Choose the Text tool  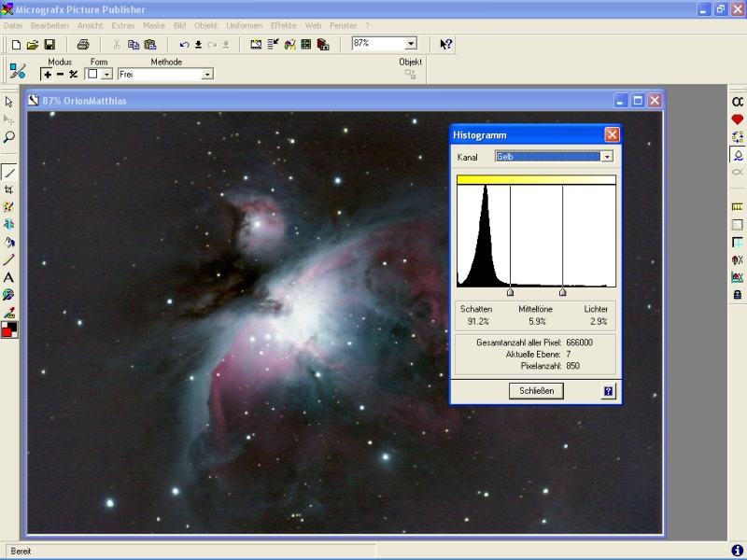click(9, 277)
